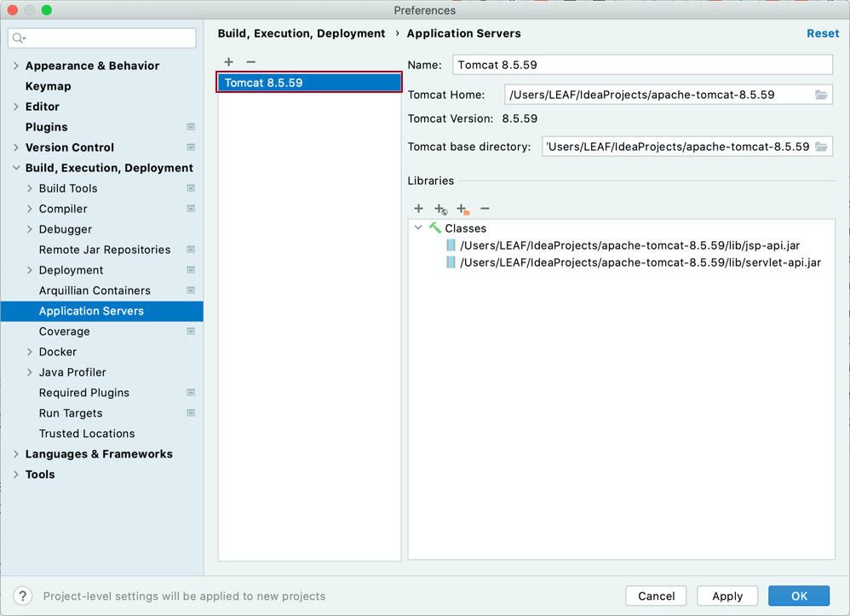Select the jsp-api.jar library path
This screenshot has width=850, height=616.
(x=630, y=245)
